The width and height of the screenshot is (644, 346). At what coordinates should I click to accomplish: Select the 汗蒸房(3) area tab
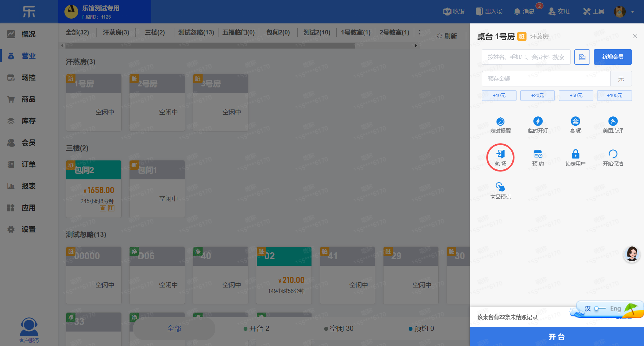[x=116, y=32]
